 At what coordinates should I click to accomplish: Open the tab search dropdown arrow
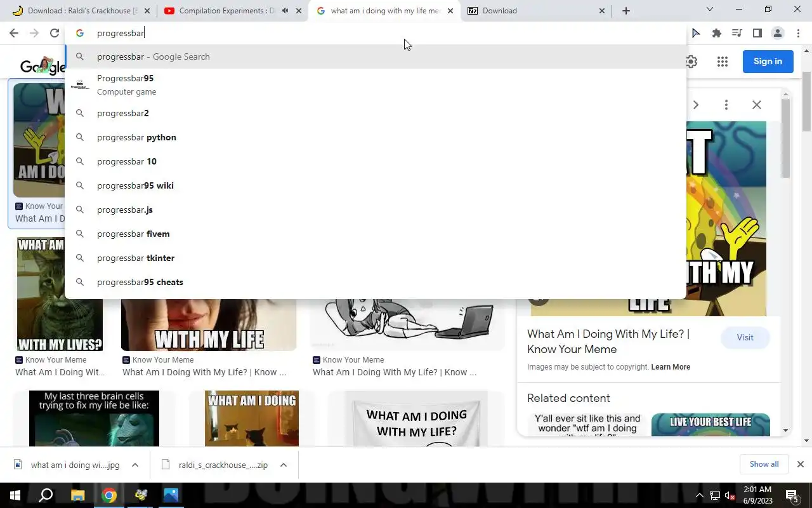pyautogui.click(x=710, y=10)
